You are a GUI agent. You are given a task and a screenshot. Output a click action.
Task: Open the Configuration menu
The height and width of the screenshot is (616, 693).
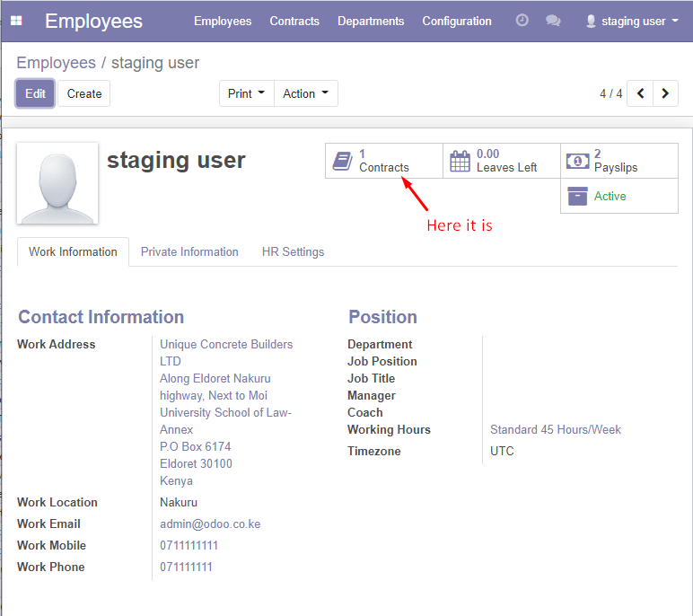point(457,21)
